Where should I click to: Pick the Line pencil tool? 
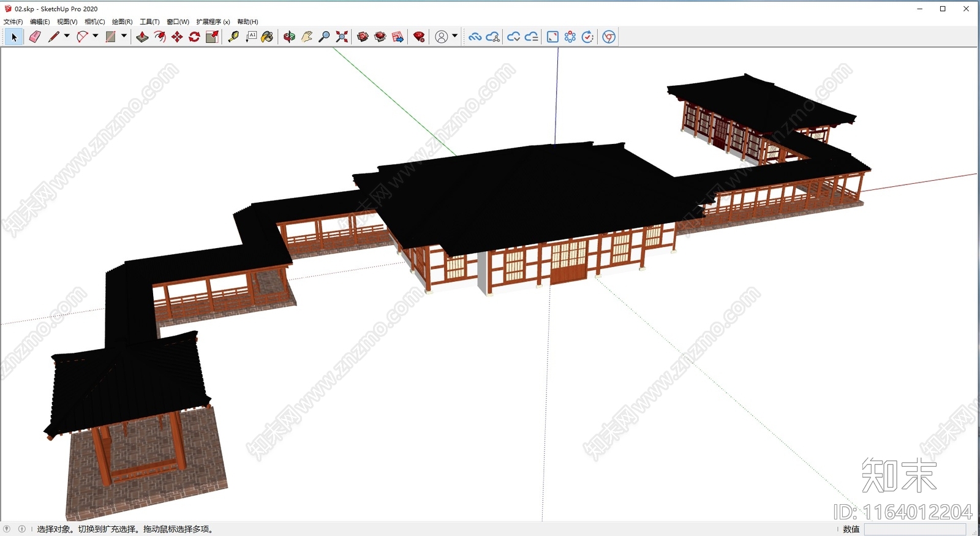54,37
